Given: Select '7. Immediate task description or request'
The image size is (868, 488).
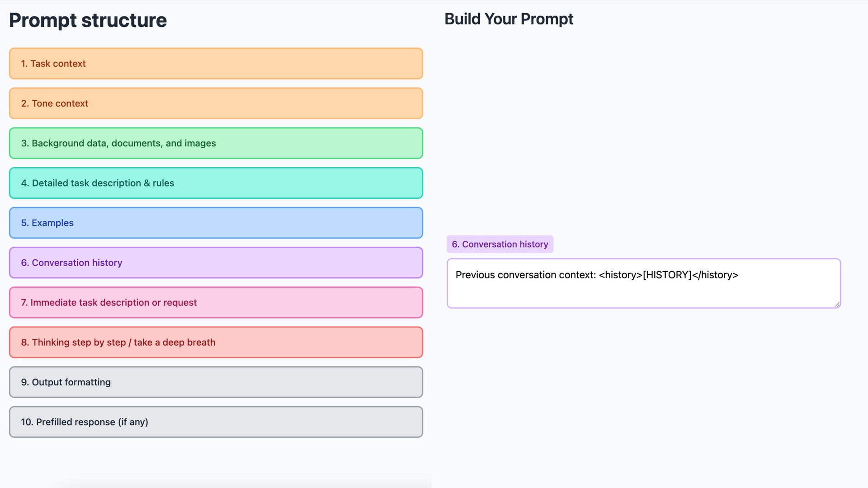Looking at the screenshot, I should (216, 302).
